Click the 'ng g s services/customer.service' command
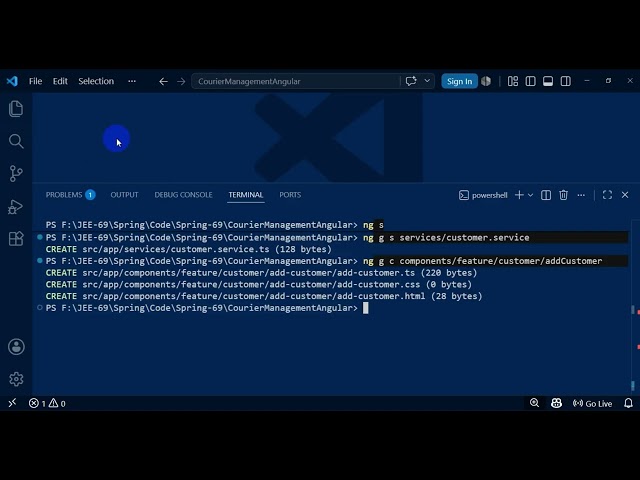Screen dimensions: 640x480 click(x=446, y=238)
